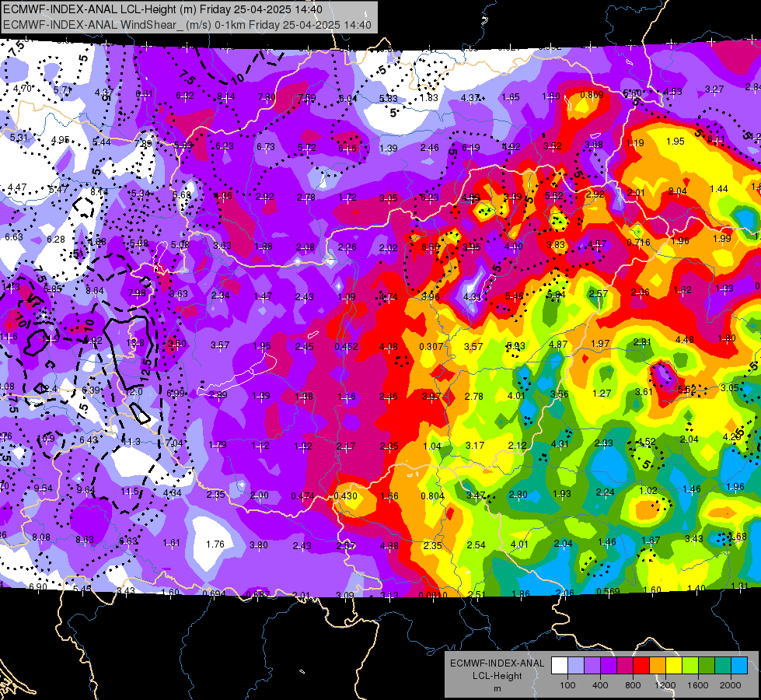Click the map value 3.61

pos(644,391)
